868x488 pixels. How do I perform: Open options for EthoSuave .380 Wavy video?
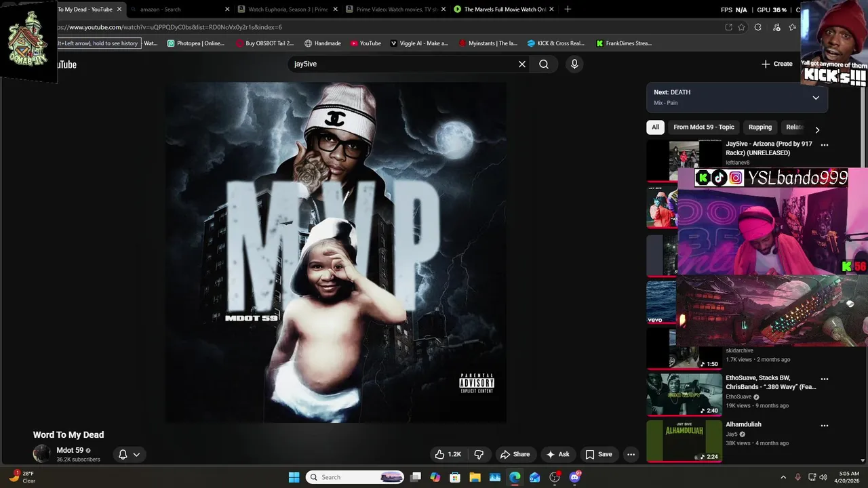(825, 380)
